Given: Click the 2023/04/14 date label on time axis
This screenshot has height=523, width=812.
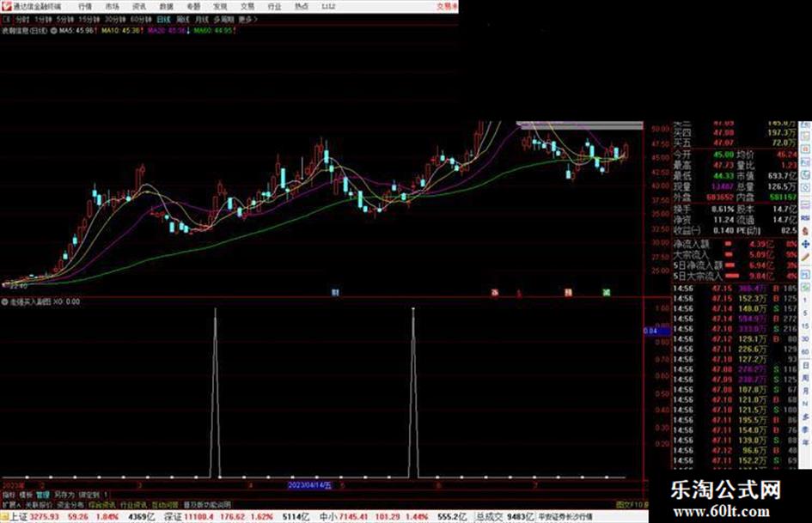Looking at the screenshot, I should [x=309, y=485].
